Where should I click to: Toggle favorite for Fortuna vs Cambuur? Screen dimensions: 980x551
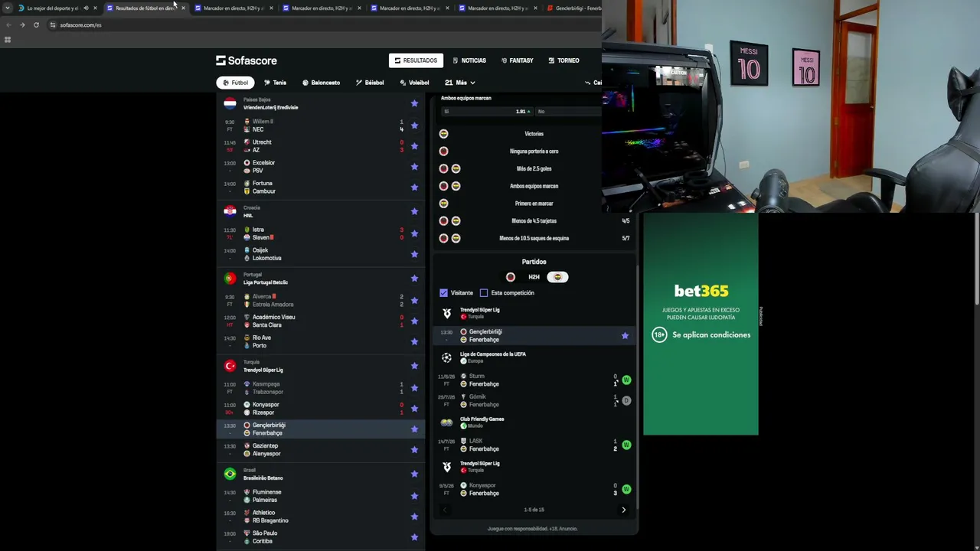point(414,187)
